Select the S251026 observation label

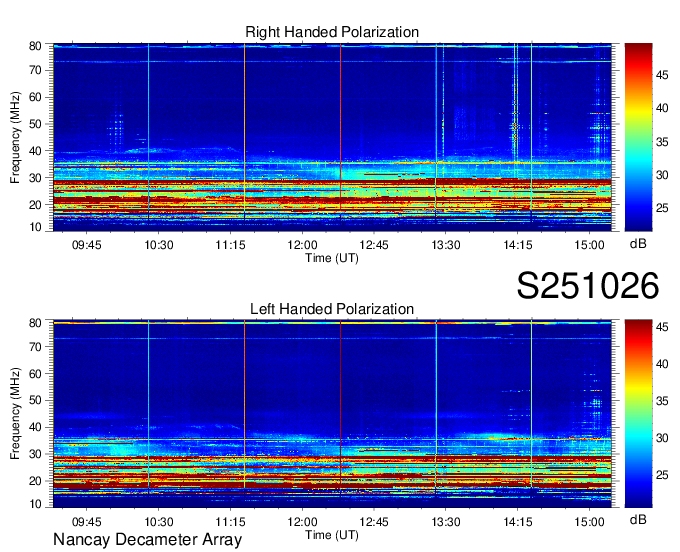[587, 287]
